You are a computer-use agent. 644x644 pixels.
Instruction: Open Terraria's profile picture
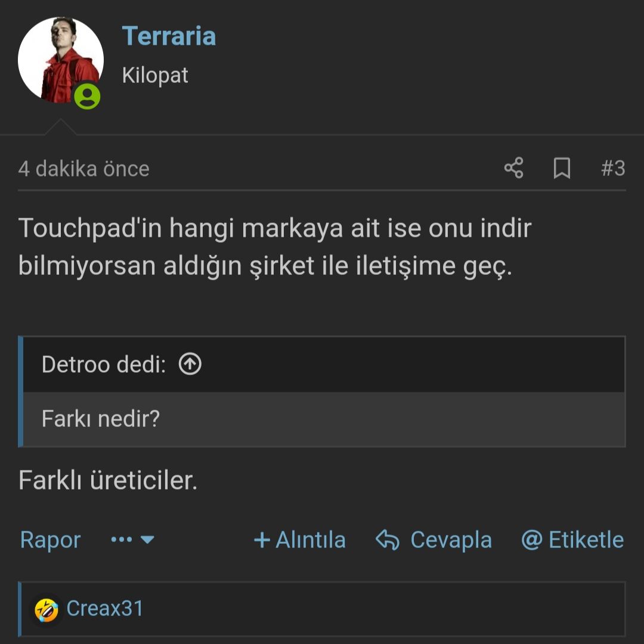click(60, 60)
